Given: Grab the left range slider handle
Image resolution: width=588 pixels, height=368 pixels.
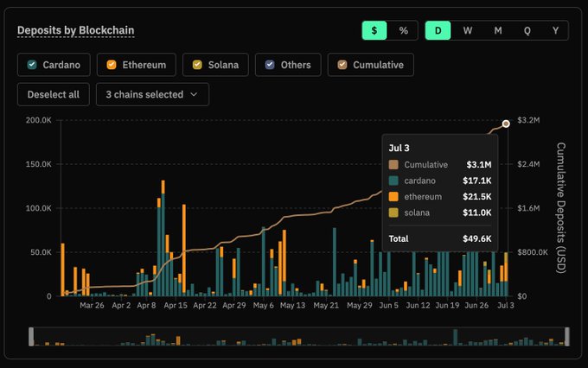Looking at the screenshot, I should point(31,336).
